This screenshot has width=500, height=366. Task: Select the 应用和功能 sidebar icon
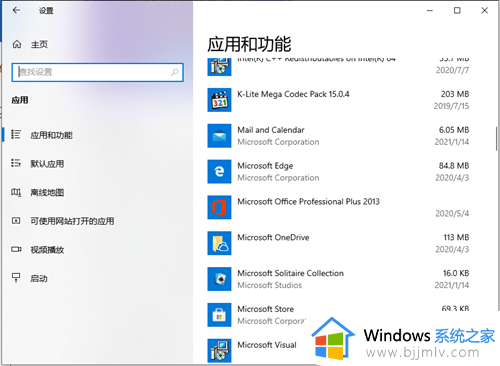pyautogui.click(x=16, y=134)
